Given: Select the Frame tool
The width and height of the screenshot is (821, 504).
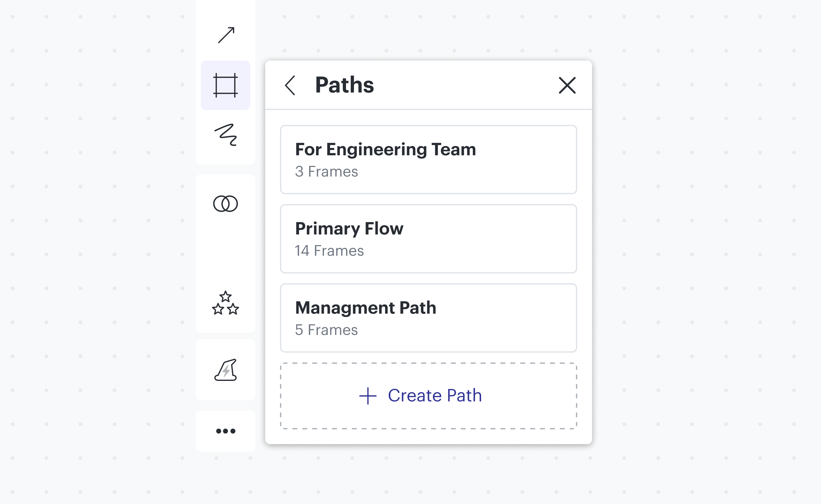Looking at the screenshot, I should tap(225, 85).
